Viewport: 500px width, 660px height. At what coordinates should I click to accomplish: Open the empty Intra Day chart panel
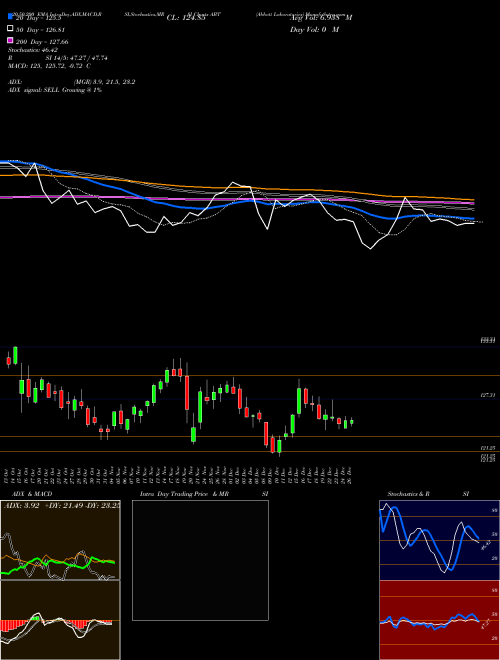200,560
